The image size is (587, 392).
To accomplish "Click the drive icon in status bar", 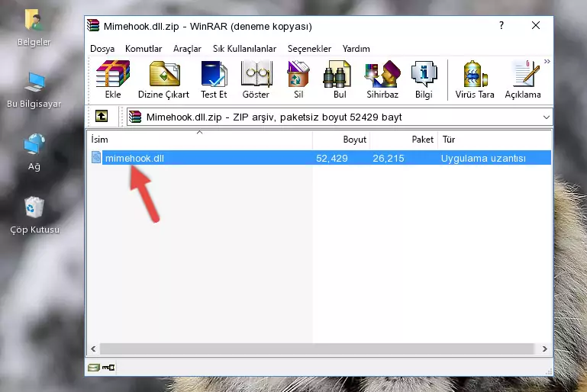I will (94, 368).
